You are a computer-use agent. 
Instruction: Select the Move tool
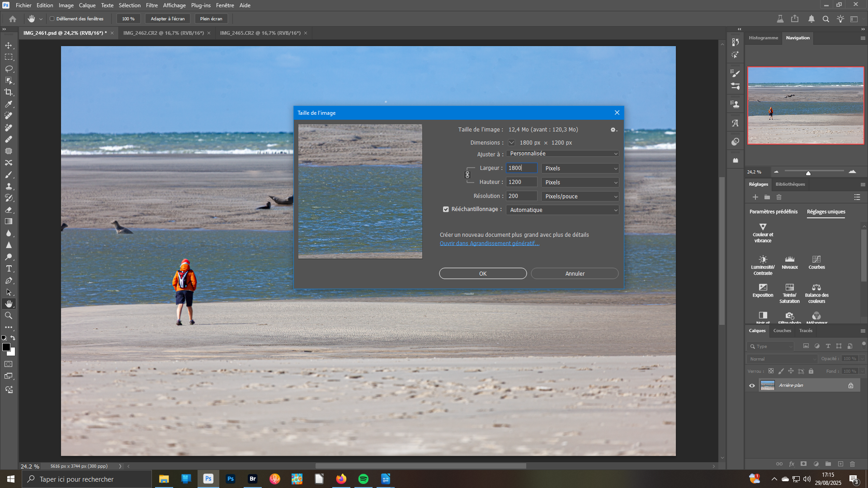tap(9, 46)
